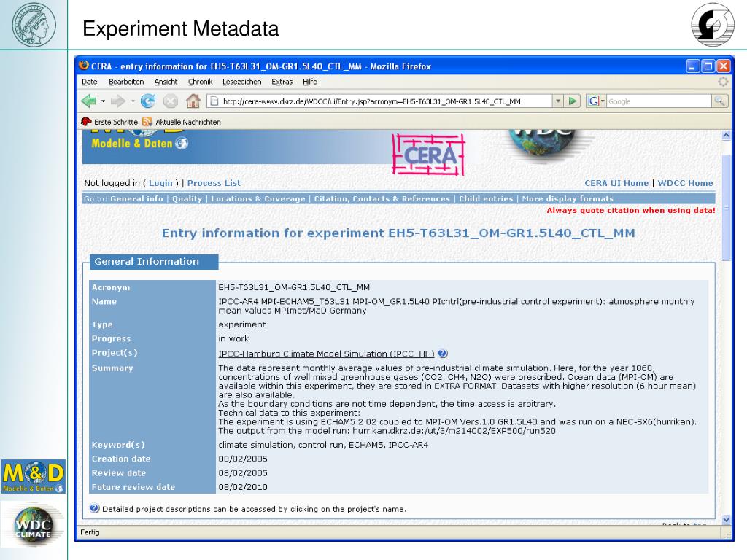Screen dimensions: 747x560
Task: Click the General Information section header
Action: pos(154,262)
